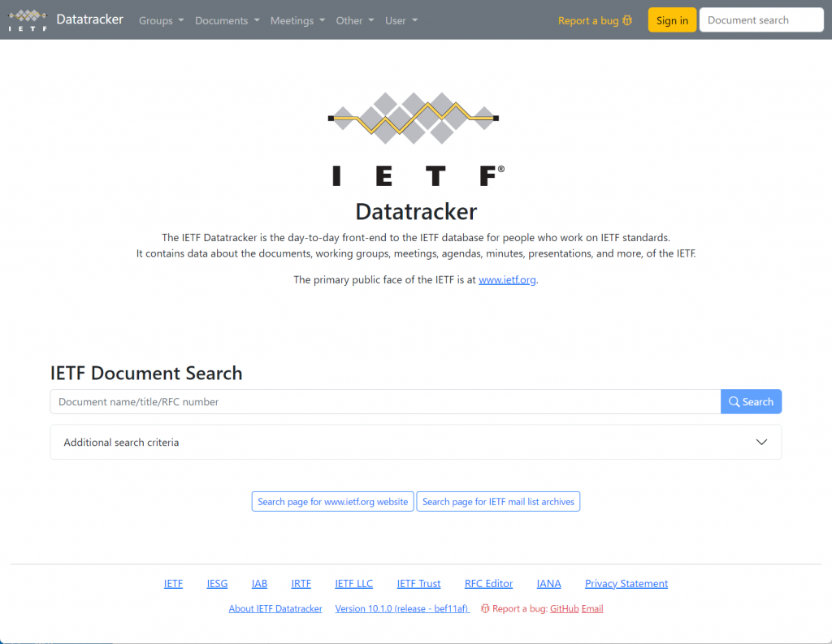Open the About IETF Datatracker page
This screenshot has height=644, width=832.
pos(275,608)
